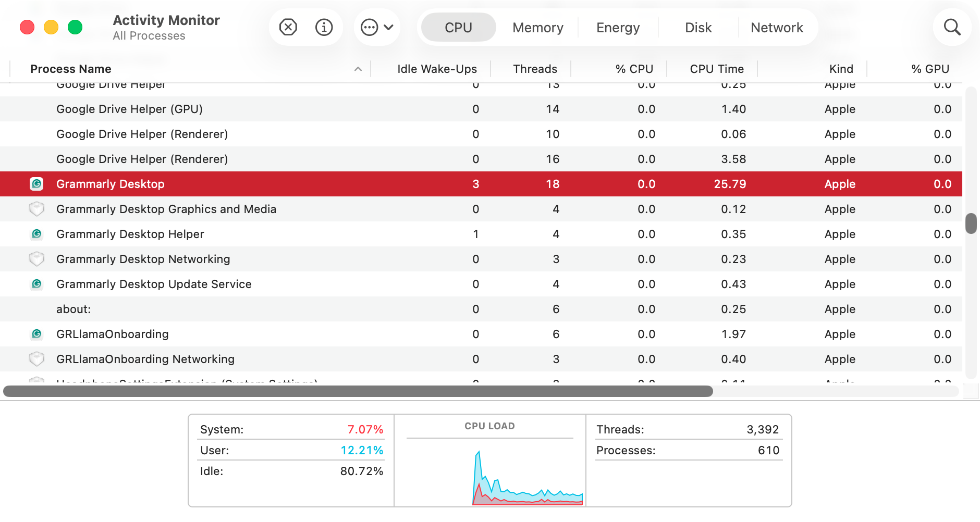Image resolution: width=980 pixels, height=522 pixels.
Task: Click the shield icon beside GRLlamaOnboarding Networking
Action: pos(36,359)
